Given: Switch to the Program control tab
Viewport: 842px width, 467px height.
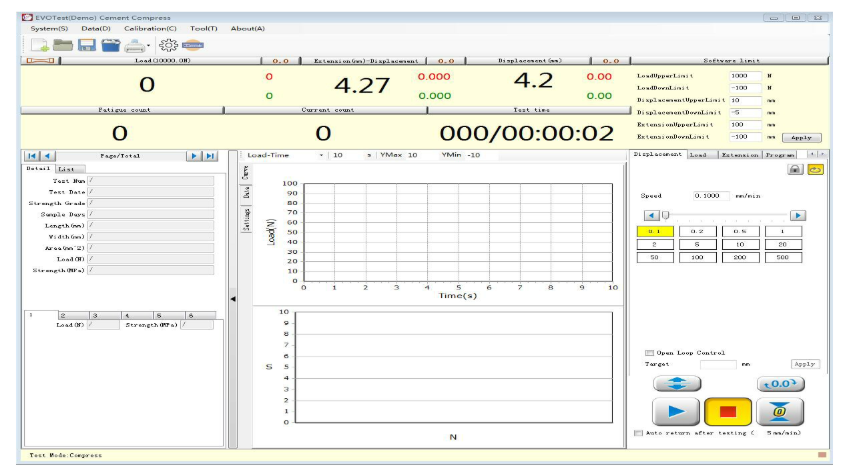Looking at the screenshot, I should tap(780, 155).
